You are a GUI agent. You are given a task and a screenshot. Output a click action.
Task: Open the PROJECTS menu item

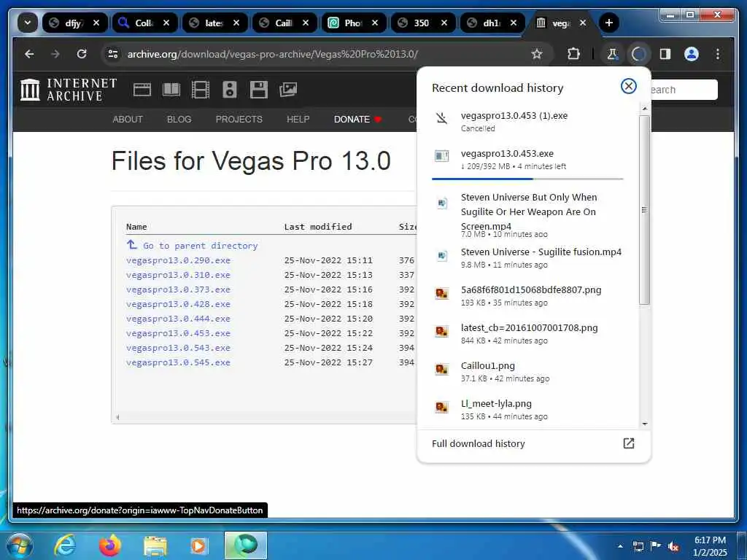[239, 119]
